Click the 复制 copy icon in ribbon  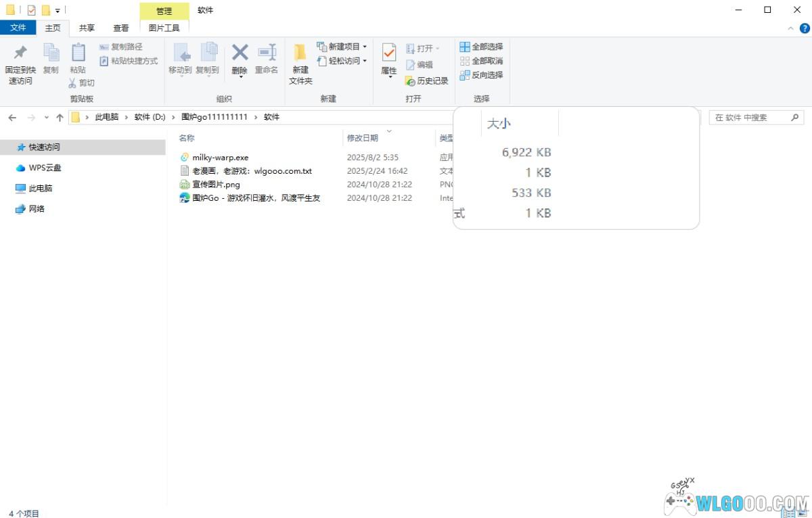click(x=51, y=53)
